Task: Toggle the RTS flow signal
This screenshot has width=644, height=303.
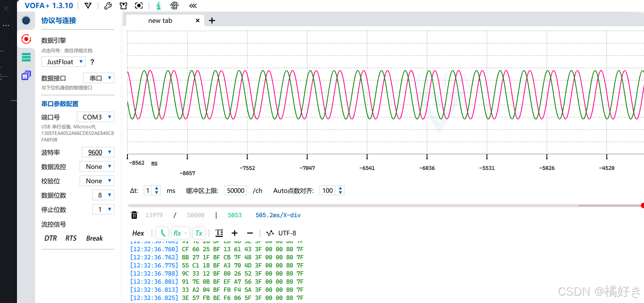Action: (x=71, y=238)
